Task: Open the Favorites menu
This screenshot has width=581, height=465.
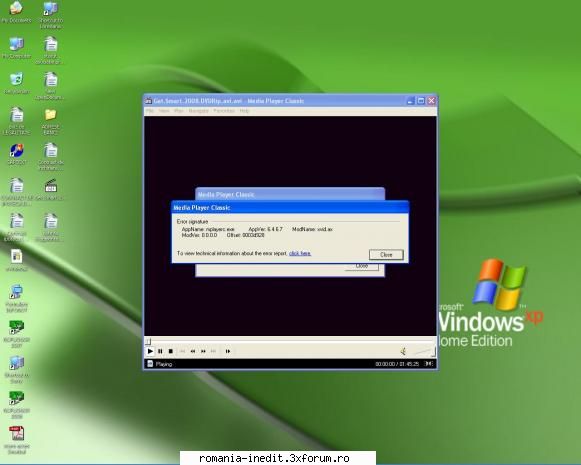Action: 224,111
